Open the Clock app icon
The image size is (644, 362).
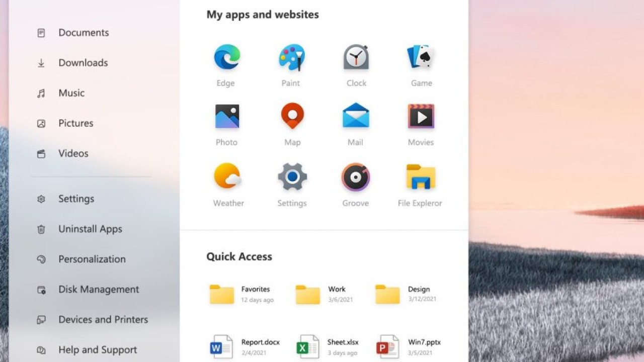[356, 57]
